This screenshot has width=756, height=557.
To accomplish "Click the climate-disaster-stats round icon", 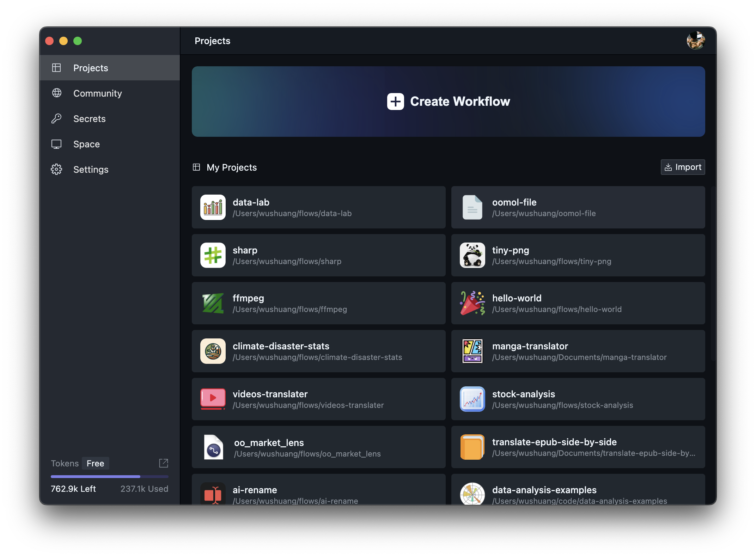I will point(213,351).
